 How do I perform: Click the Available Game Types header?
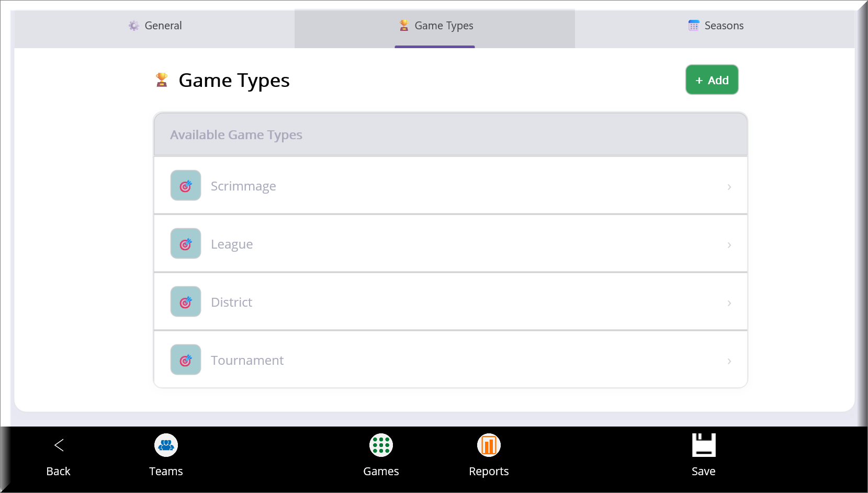coord(236,135)
